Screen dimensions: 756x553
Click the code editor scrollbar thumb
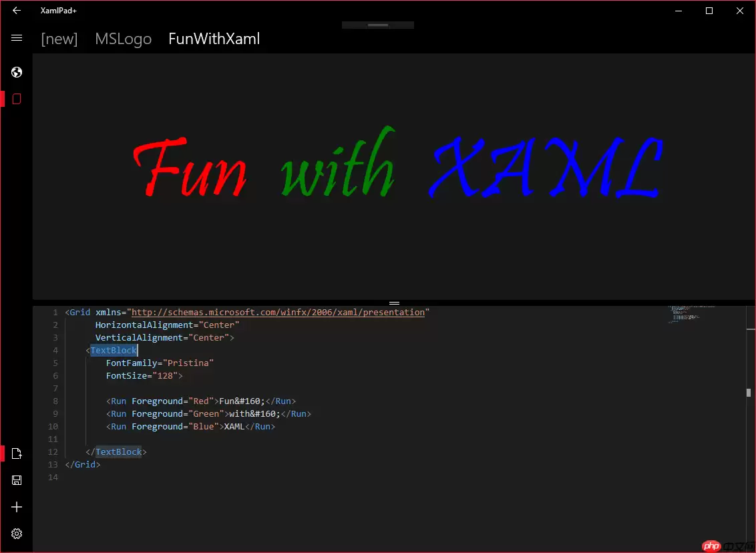pyautogui.click(x=747, y=392)
